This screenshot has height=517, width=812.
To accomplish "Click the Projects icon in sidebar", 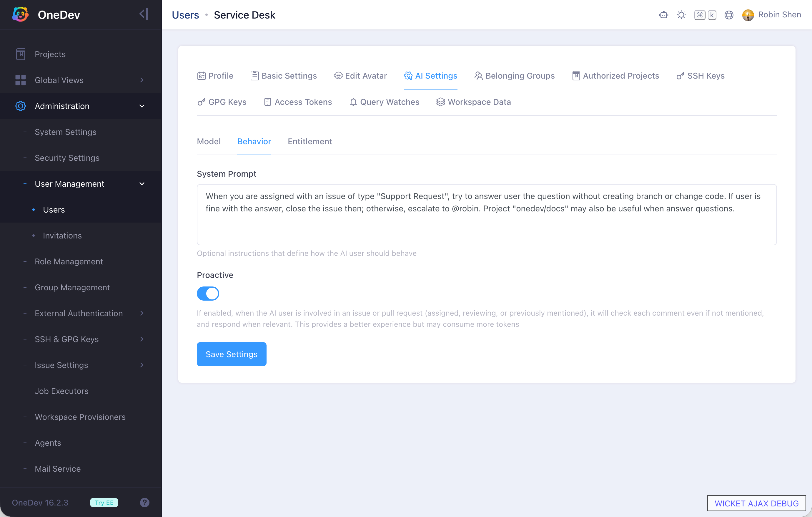I will [21, 54].
